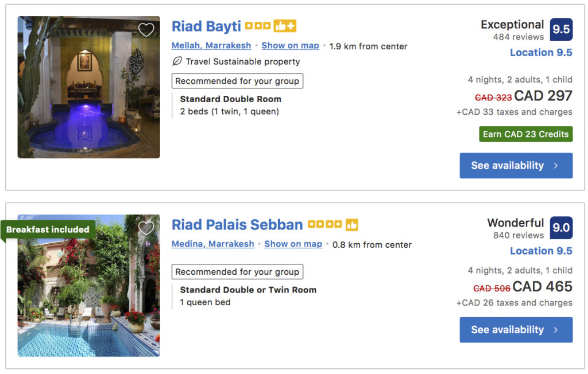588x374 pixels.
Task: Save Riad Palais Sebban with the heart icon
Action: [145, 228]
